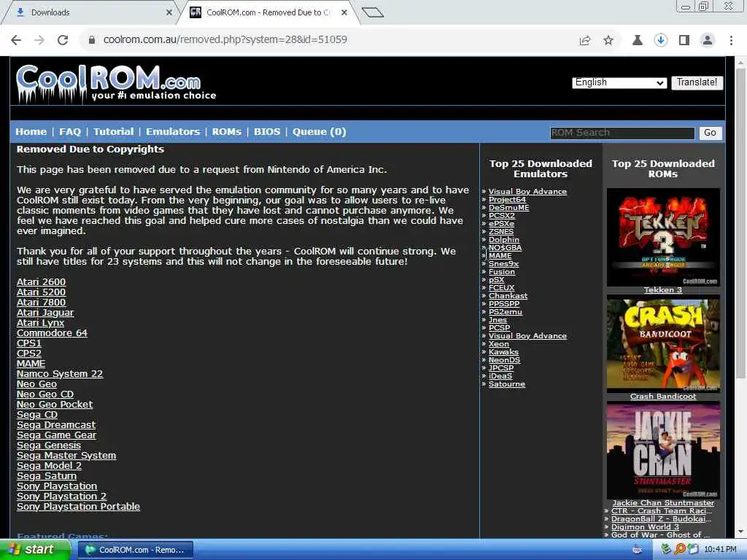This screenshot has height=560, width=747.
Task: Open the Project64 emulator link
Action: [507, 200]
